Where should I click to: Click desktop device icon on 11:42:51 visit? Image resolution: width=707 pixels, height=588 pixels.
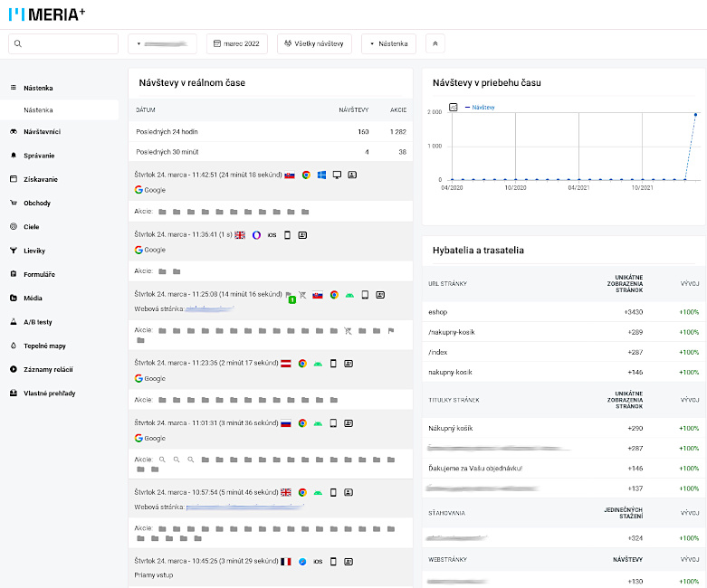coord(337,175)
